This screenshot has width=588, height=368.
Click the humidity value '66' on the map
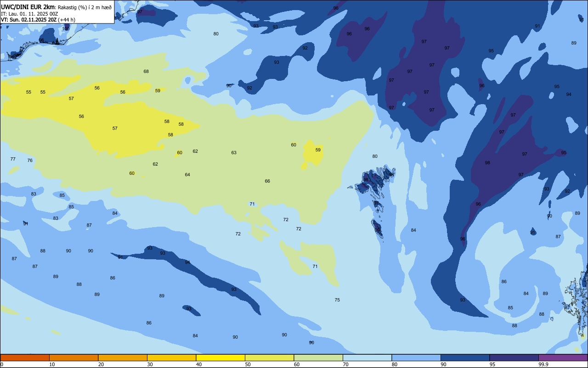coord(267,181)
